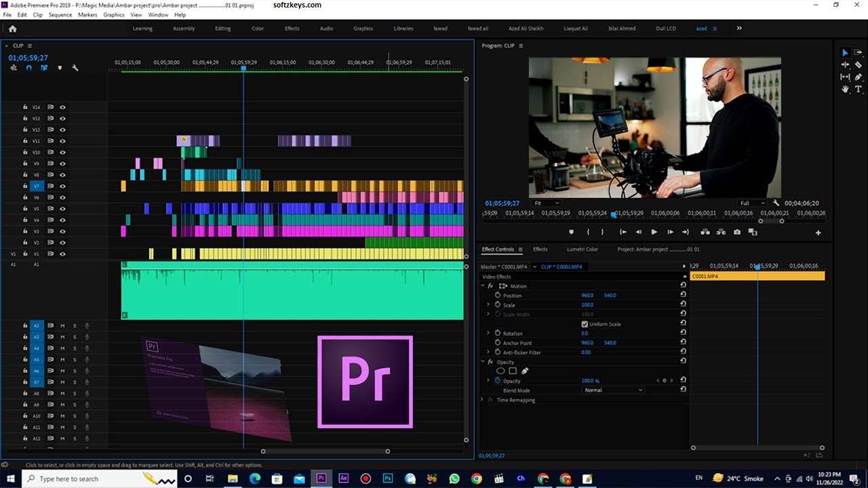Open the Sequence menu
Viewport: 868px width, 488px height.
60,14
